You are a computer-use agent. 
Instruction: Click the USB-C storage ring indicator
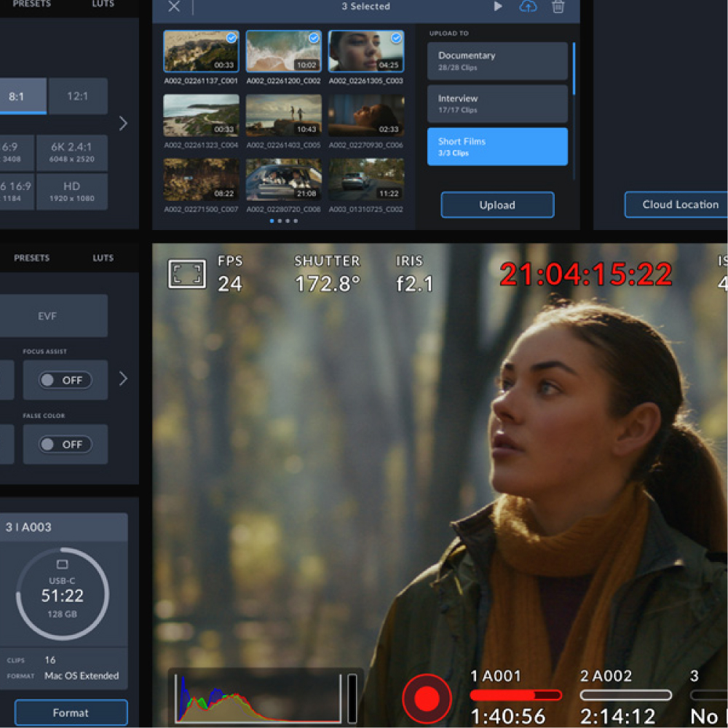click(63, 594)
